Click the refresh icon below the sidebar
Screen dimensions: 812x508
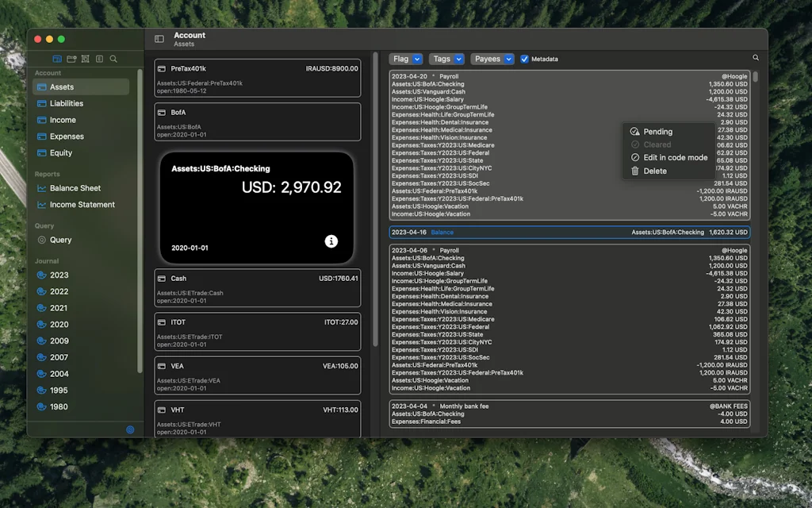point(129,429)
